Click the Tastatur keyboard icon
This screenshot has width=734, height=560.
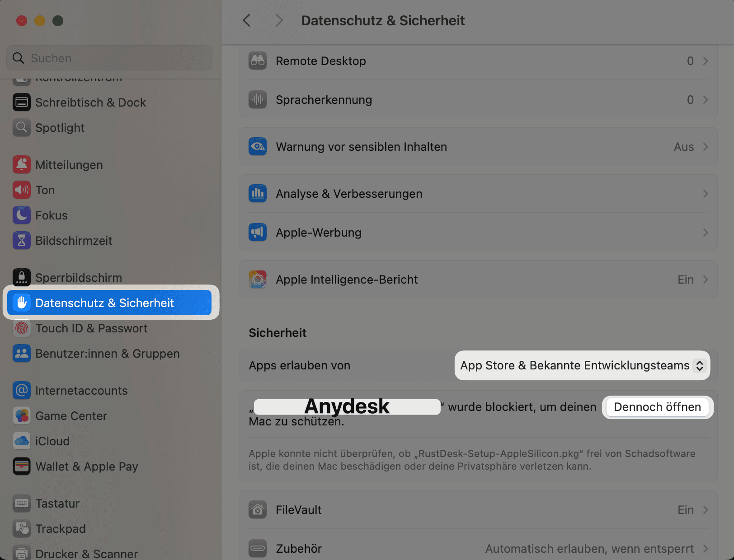(x=22, y=504)
